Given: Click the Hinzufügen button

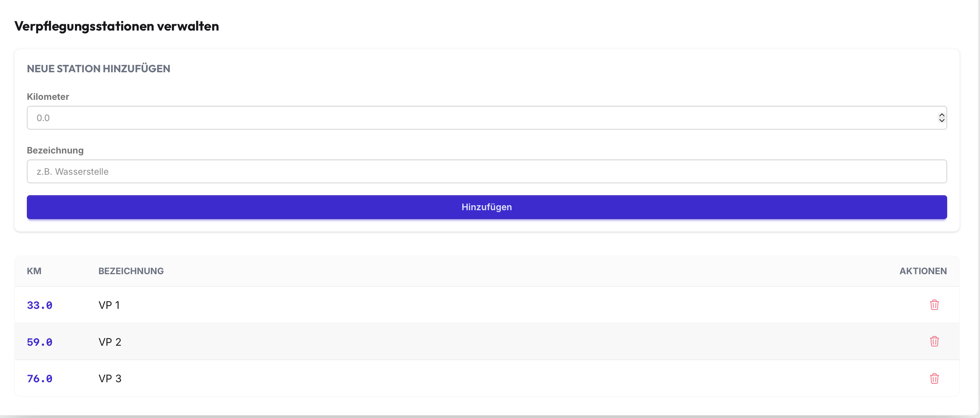Looking at the screenshot, I should [x=487, y=207].
